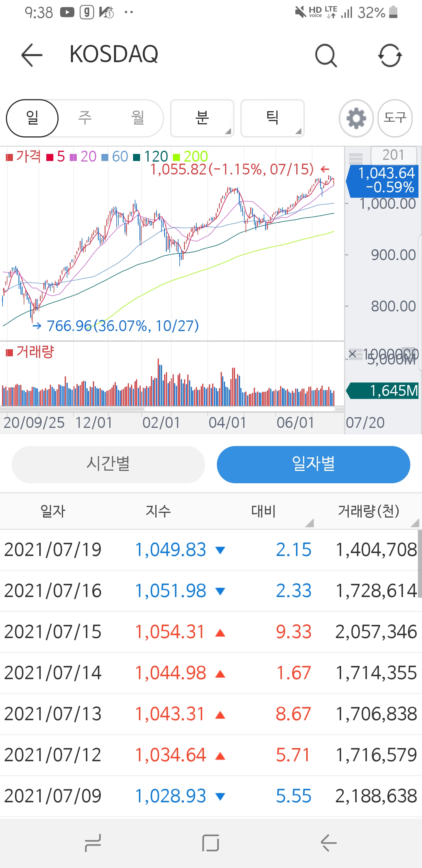Image resolution: width=422 pixels, height=868 pixels.
Task: Tap change value 8.67
Action: coord(293,714)
